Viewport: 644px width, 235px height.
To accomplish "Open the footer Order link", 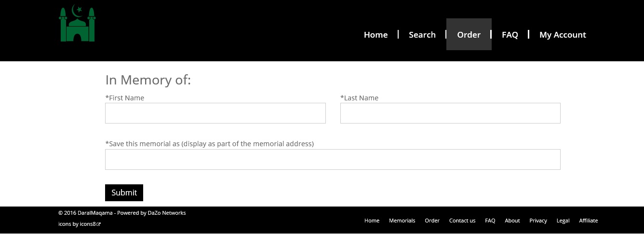I will [432, 221].
